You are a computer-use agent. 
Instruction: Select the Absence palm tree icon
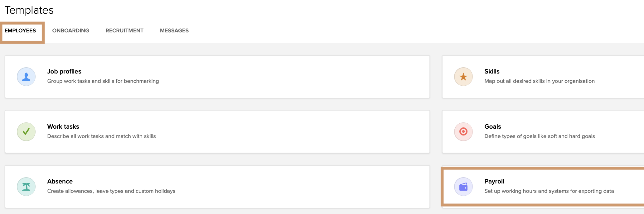point(26,186)
